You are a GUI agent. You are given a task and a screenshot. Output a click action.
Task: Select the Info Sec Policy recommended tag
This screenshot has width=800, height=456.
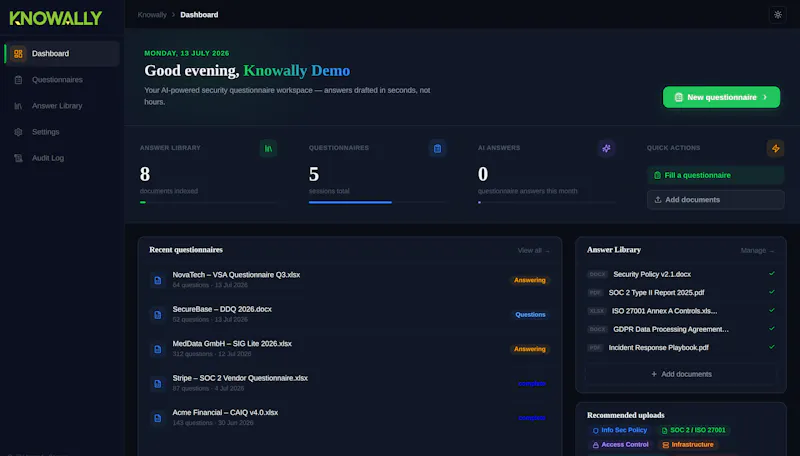pyautogui.click(x=619, y=430)
